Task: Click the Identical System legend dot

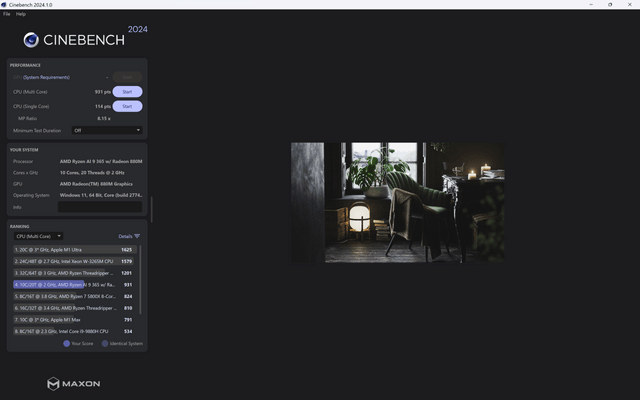Action: click(x=105, y=344)
